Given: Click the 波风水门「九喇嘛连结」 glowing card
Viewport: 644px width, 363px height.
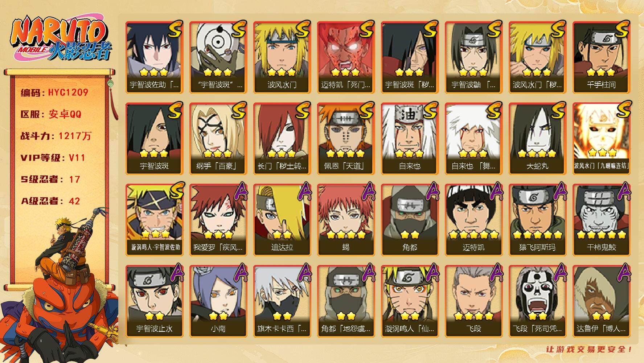Looking at the screenshot, I should click(x=601, y=138).
